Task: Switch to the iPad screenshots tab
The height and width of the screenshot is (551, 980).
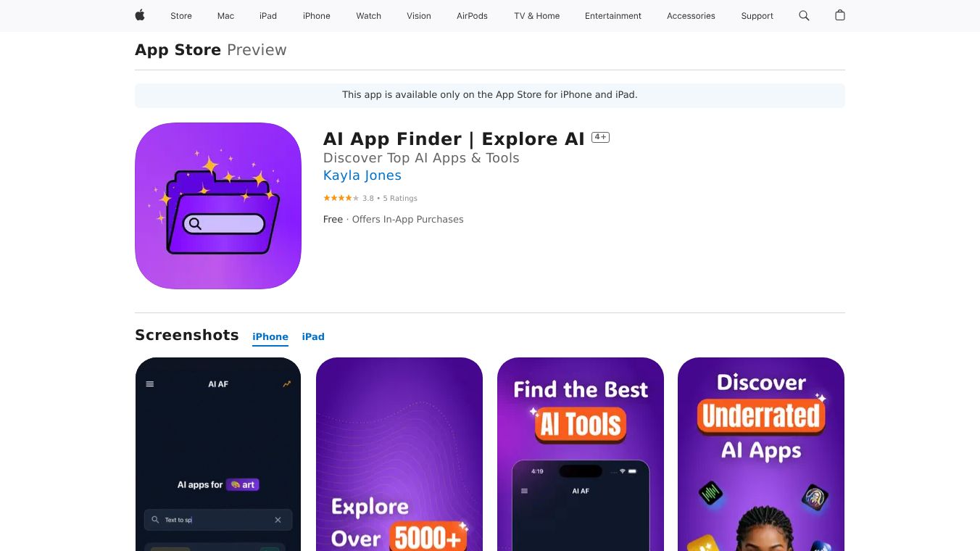Action: click(x=313, y=336)
